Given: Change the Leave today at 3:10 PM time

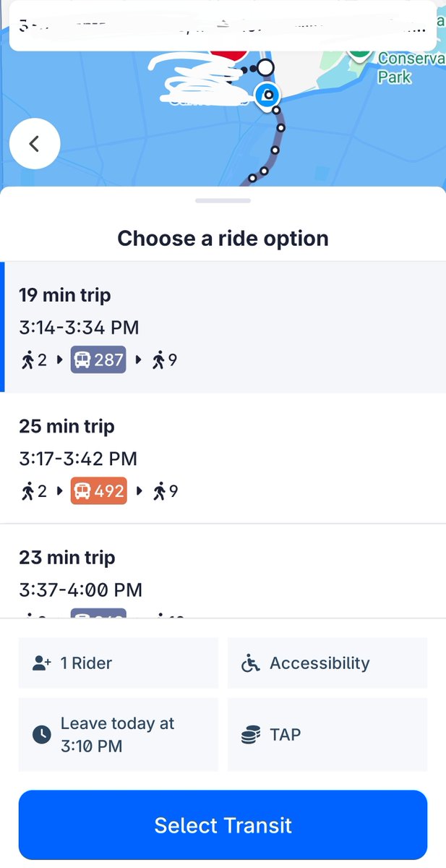Looking at the screenshot, I should coord(118,735).
